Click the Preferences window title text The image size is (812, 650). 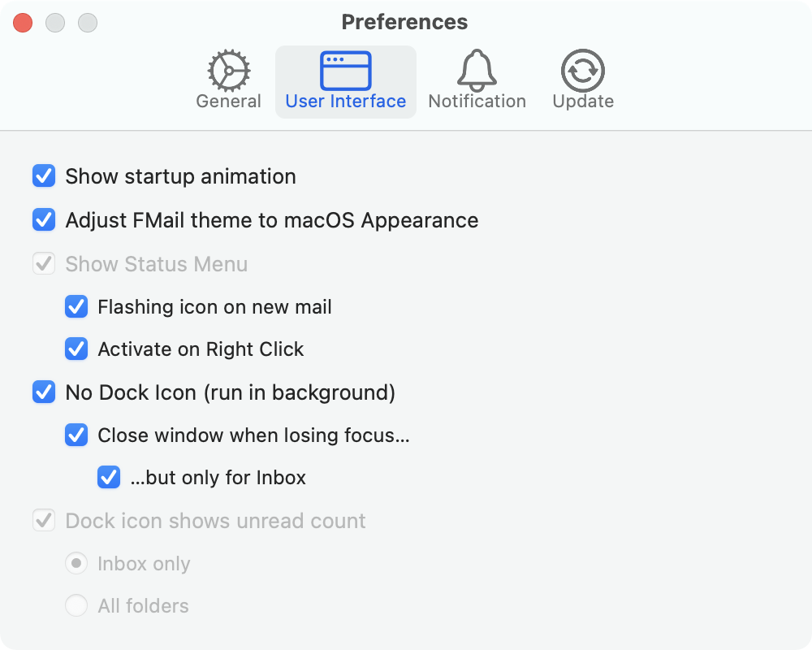pos(404,22)
